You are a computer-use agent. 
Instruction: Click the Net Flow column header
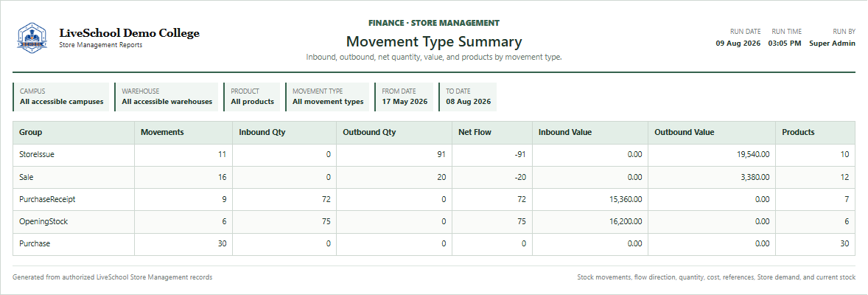pyautogui.click(x=492, y=133)
